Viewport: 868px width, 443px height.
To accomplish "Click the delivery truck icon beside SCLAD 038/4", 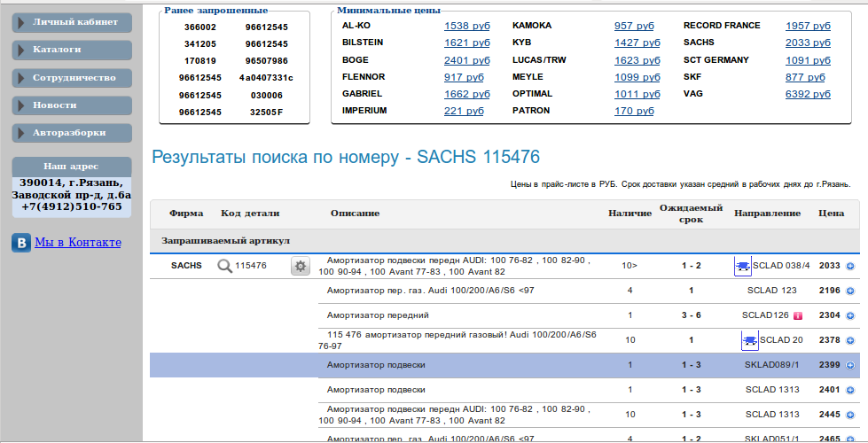I will pos(743,266).
